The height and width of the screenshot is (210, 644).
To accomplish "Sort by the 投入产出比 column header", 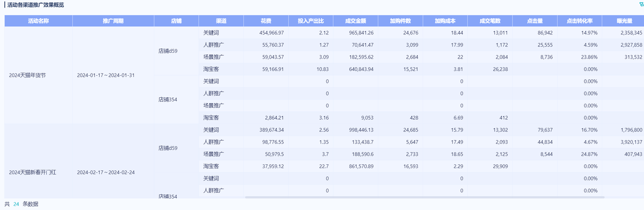I will click(x=311, y=21).
